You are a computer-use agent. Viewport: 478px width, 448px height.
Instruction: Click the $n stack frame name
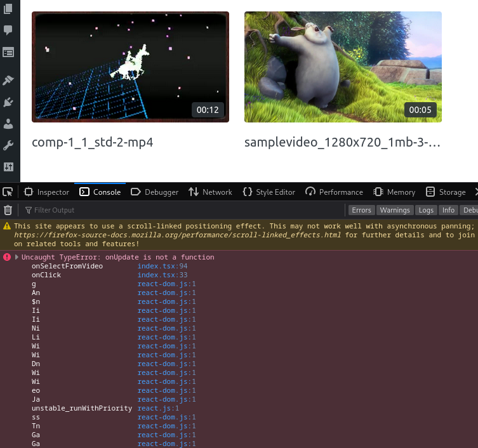(x=36, y=301)
